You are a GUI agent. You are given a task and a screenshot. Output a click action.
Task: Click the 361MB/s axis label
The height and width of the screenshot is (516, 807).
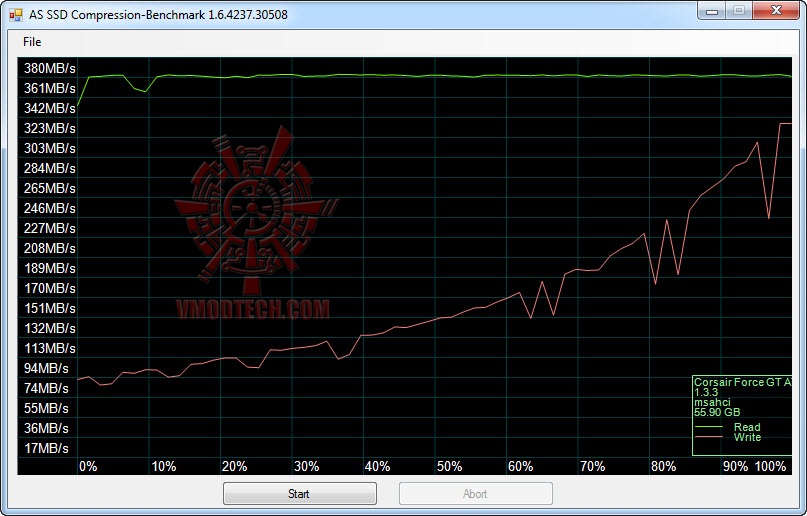49,88
